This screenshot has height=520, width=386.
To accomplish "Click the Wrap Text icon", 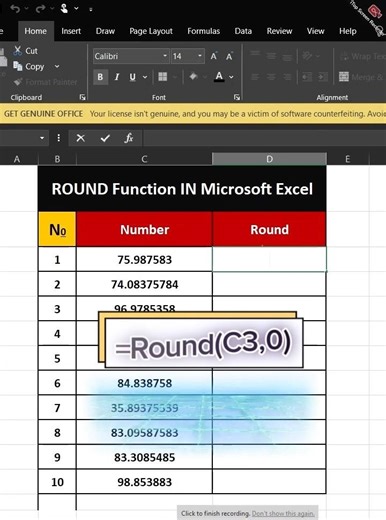I will 344,56.
